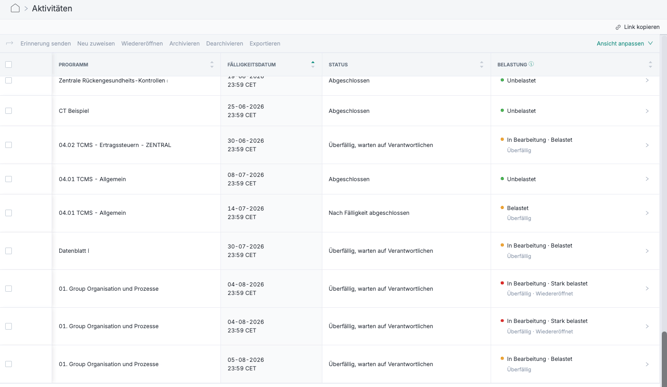Click Abgeschlossen status in CT Beispiel row
The image size is (667, 387).
pyautogui.click(x=349, y=111)
